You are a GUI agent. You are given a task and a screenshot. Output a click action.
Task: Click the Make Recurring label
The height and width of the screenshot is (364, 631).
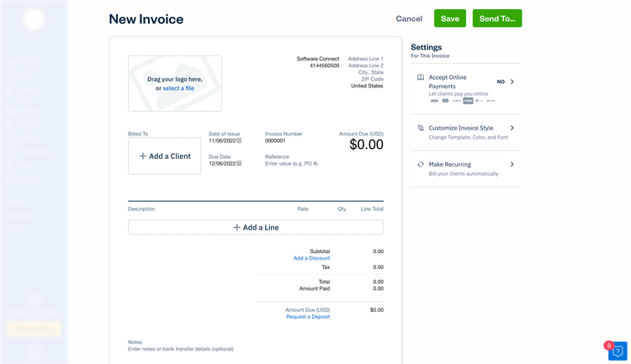(x=449, y=165)
